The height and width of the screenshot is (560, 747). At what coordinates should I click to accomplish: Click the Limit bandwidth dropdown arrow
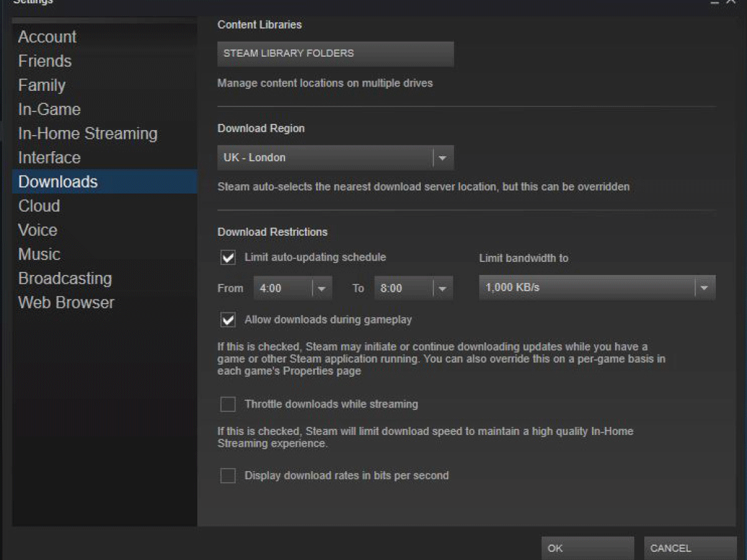pyautogui.click(x=705, y=288)
